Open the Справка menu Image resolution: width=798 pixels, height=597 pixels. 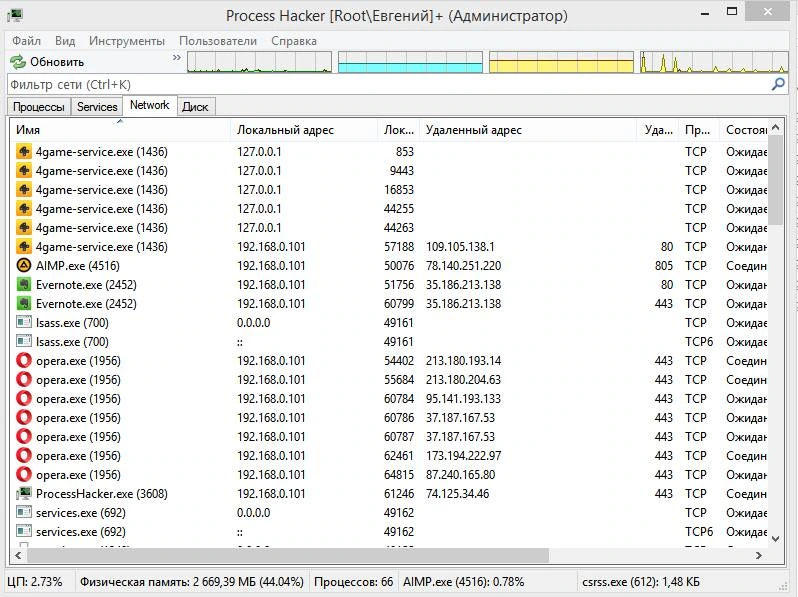point(294,41)
